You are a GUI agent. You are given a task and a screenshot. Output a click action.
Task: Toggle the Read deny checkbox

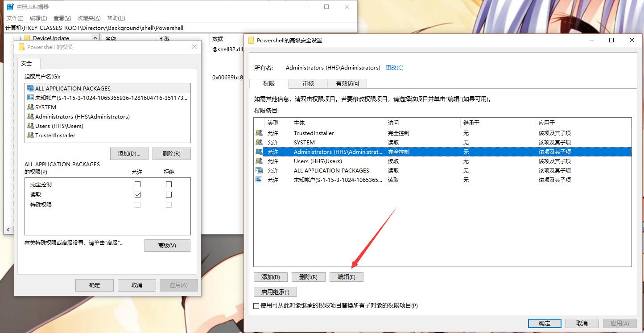(169, 194)
